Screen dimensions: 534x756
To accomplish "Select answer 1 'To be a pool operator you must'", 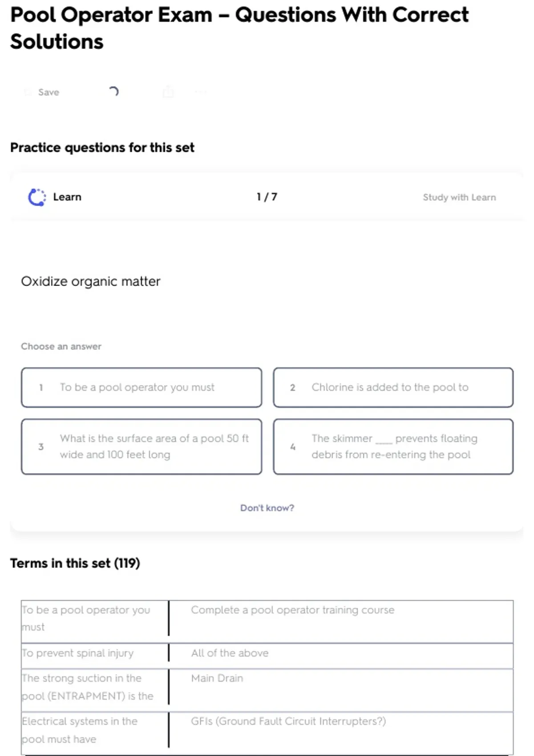I will (142, 387).
